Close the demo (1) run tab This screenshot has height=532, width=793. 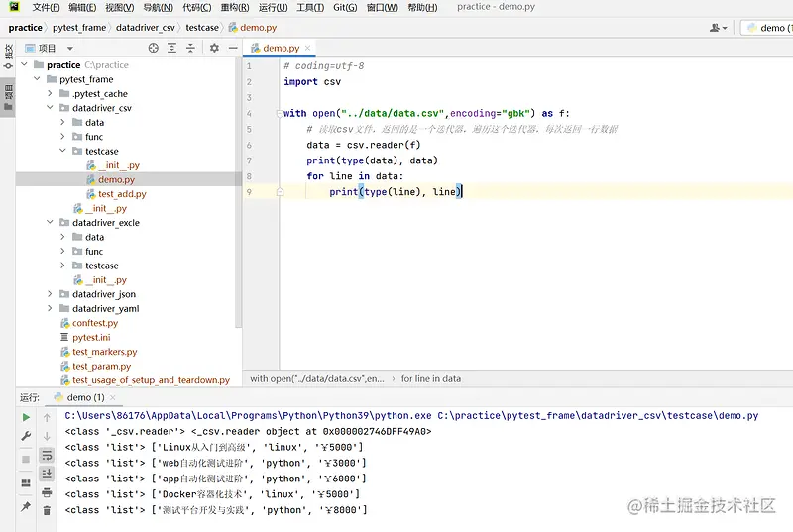(x=113, y=397)
